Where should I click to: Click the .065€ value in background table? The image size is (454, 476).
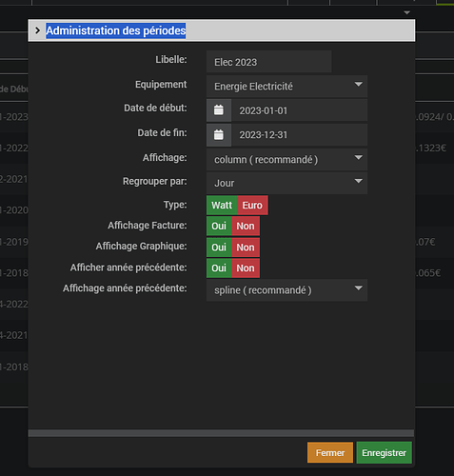(428, 273)
